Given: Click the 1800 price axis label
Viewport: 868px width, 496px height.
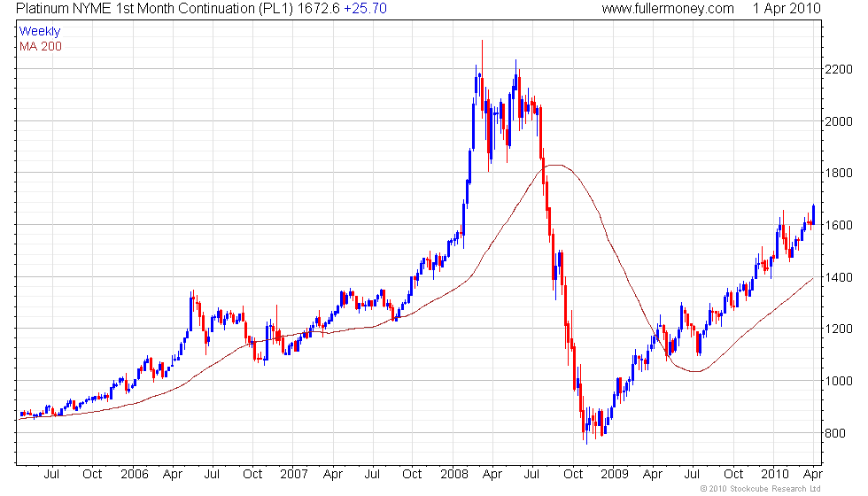Looking at the screenshot, I should tap(839, 174).
